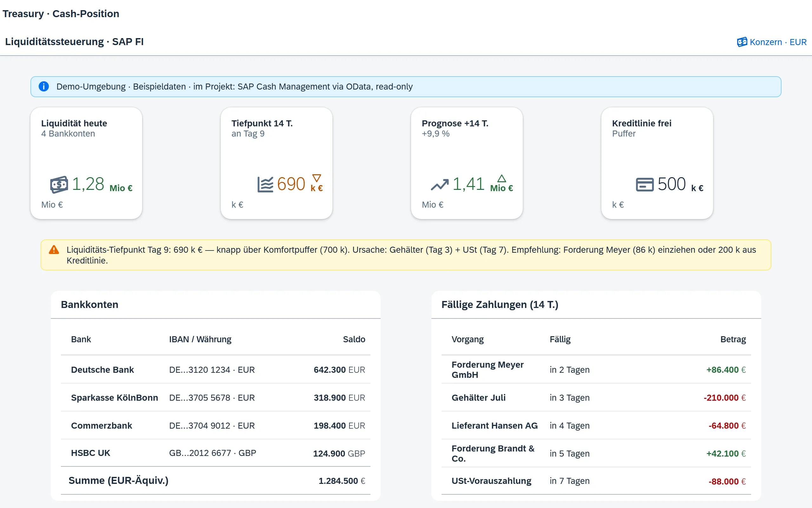Click the balance 124.900 GBP
This screenshot has height=508, width=812.
pyautogui.click(x=339, y=454)
